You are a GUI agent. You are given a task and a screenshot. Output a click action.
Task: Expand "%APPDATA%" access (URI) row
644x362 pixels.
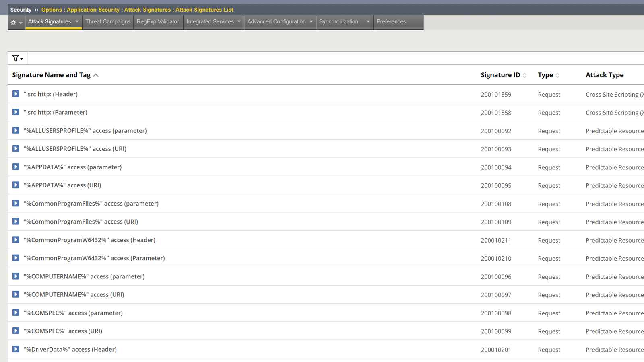point(16,185)
